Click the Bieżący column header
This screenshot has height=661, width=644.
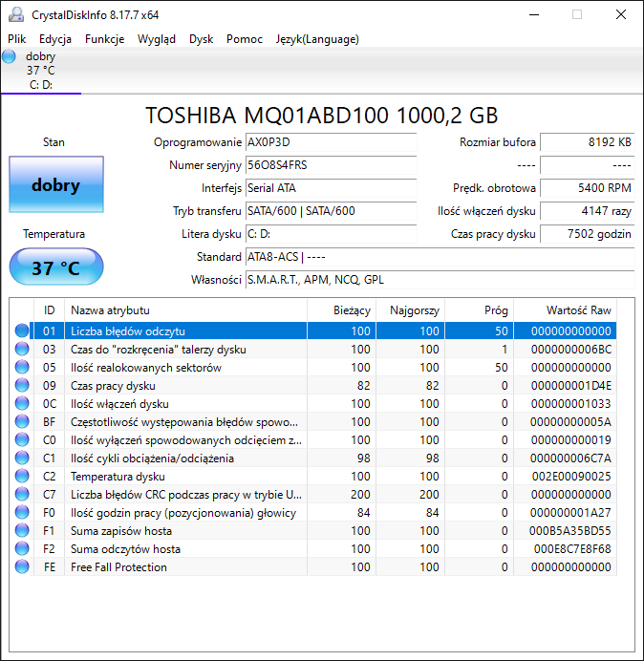coord(342,310)
